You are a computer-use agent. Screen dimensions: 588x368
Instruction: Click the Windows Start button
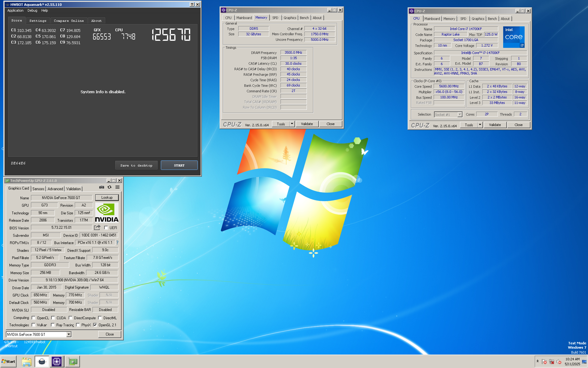coord(9,362)
